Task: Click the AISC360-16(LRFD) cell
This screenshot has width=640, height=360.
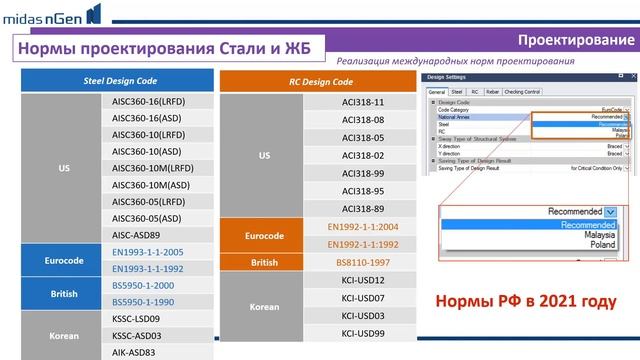Action: tap(158, 101)
